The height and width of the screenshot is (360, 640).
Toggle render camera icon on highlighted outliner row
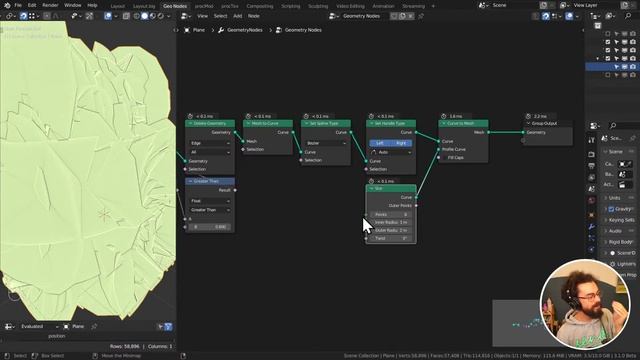pyautogui.click(x=633, y=67)
